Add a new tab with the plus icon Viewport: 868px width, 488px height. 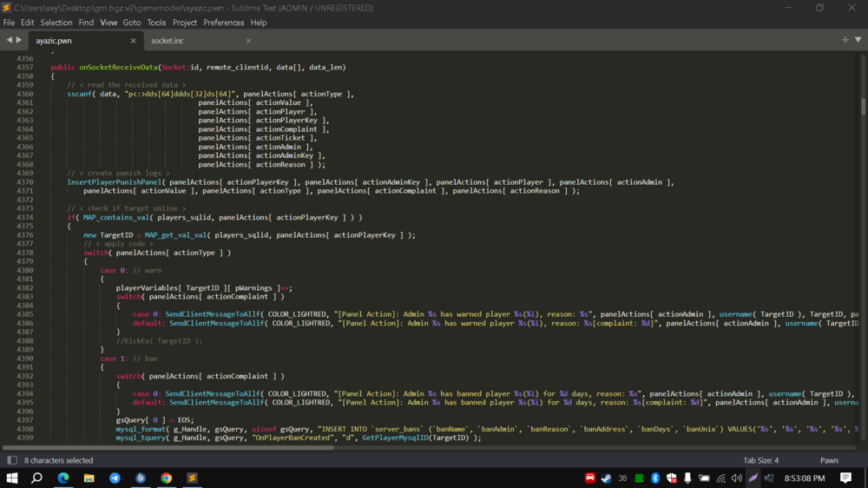pos(845,40)
